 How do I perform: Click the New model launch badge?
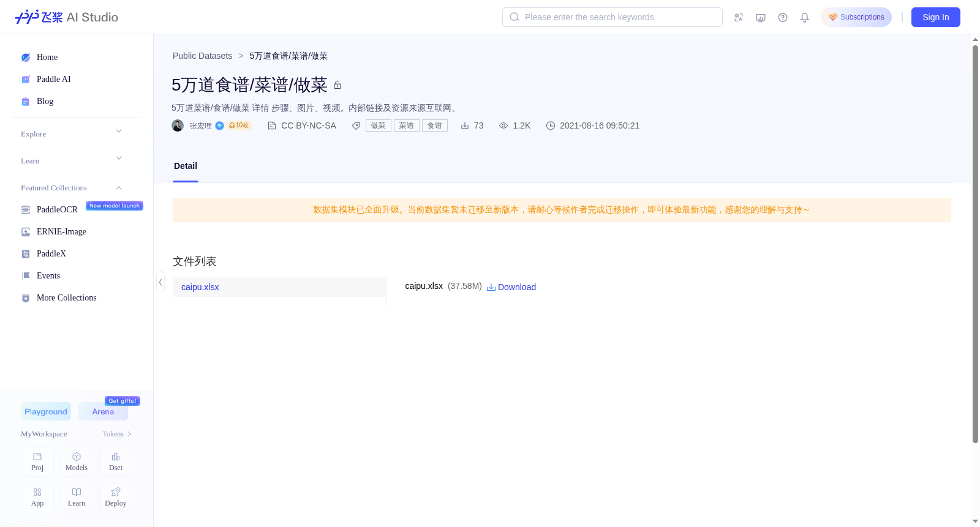tap(115, 206)
